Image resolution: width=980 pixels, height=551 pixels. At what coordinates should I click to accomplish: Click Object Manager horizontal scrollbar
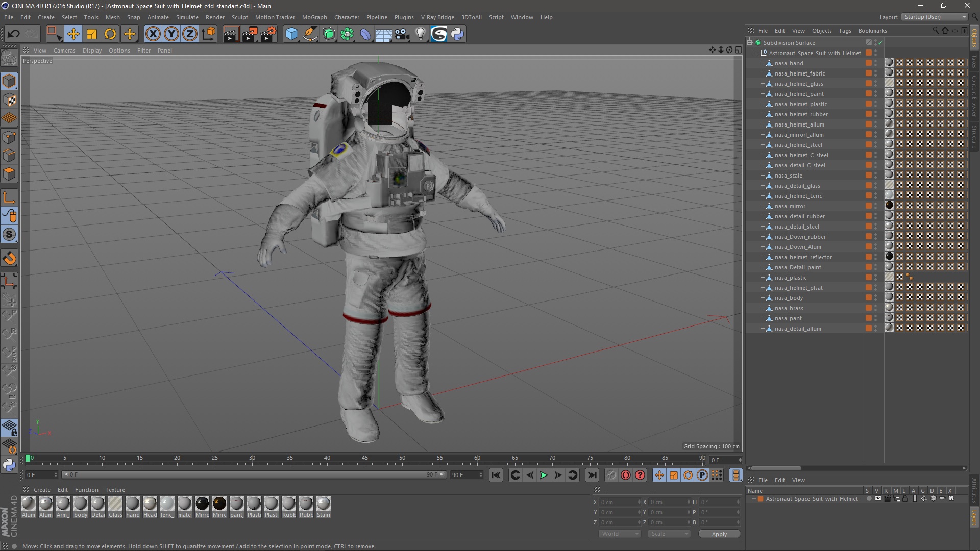[776, 468]
